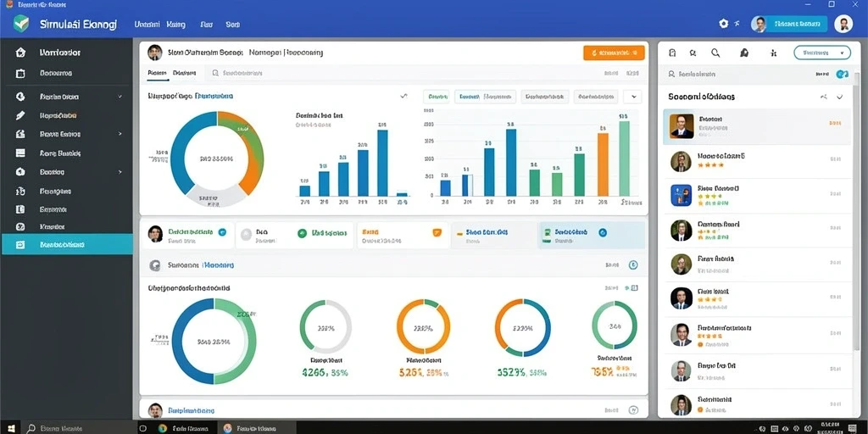The width and height of the screenshot is (868, 434).
Task: Click the orange action button in the main header
Action: 614,53
